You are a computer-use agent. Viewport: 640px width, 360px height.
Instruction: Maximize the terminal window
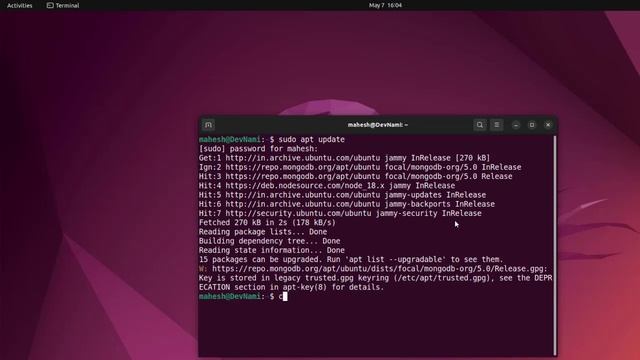click(x=532, y=125)
